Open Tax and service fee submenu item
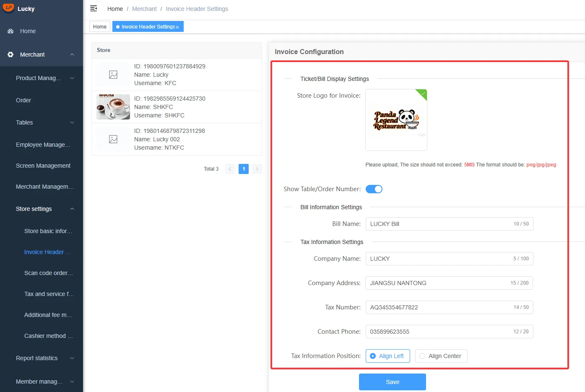 [x=42, y=294]
